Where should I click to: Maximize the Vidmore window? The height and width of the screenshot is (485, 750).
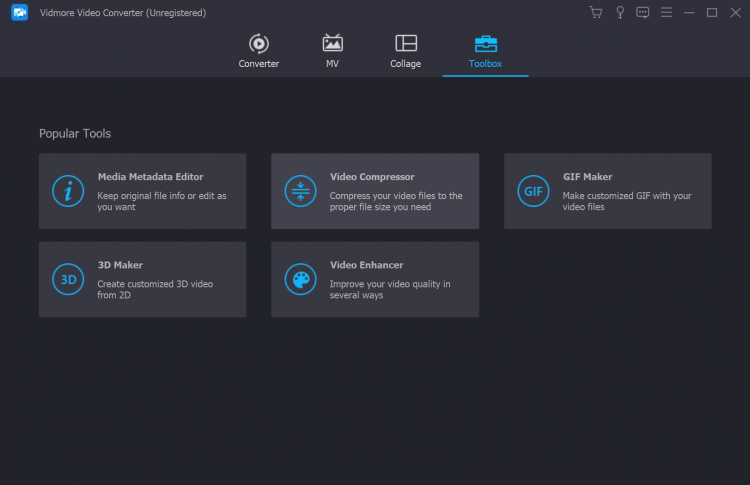point(712,13)
